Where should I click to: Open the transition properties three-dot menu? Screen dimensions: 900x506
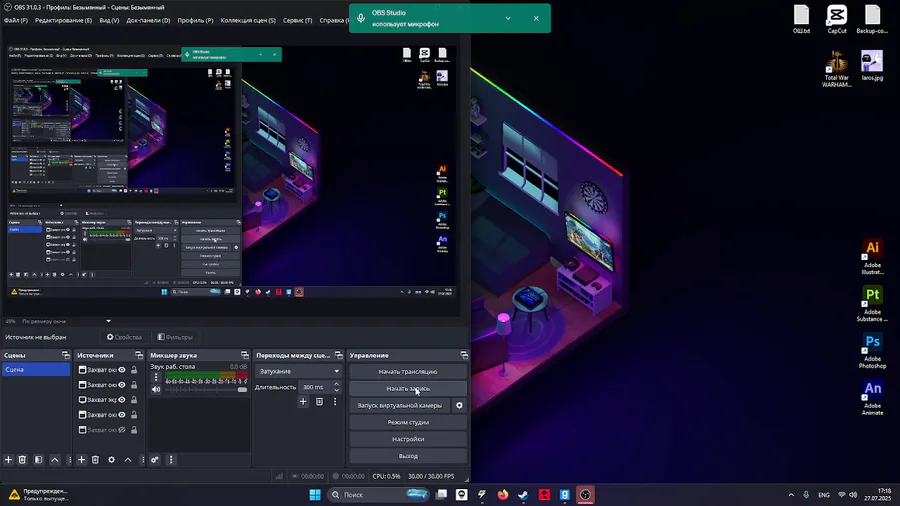335,402
